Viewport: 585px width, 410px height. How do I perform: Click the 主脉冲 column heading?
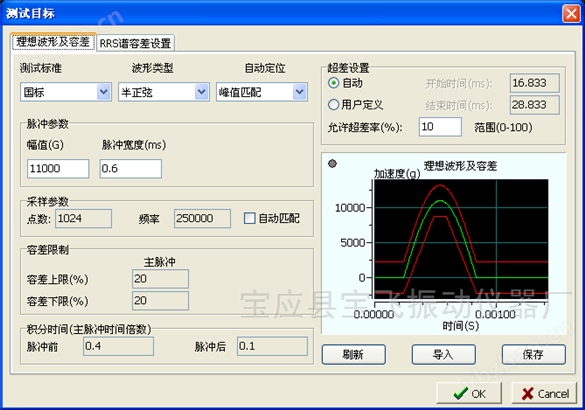(x=160, y=262)
